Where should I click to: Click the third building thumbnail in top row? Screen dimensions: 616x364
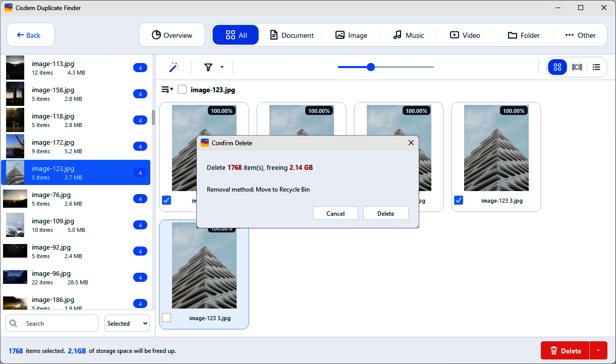point(399,121)
